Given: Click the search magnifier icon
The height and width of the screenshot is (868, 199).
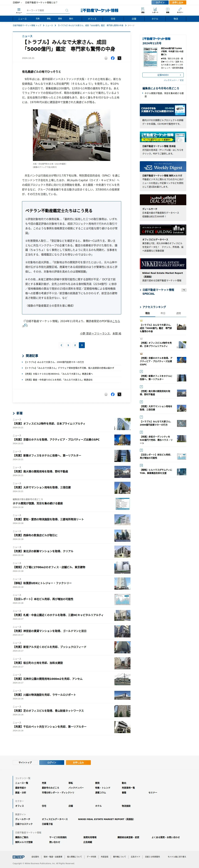Looking at the screenshot, I should click(x=67, y=10).
